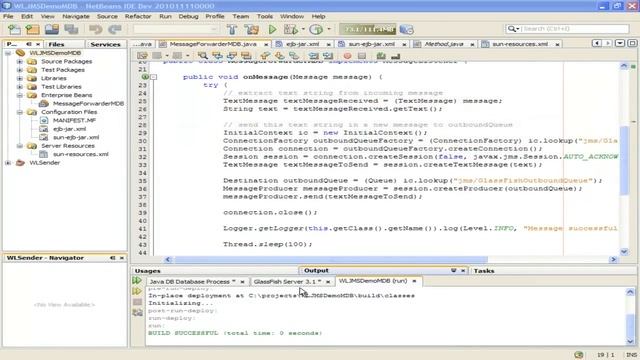Click Find Previous Occurrence icon in editor toolbar
640x360 pixels.
click(x=217, y=56)
